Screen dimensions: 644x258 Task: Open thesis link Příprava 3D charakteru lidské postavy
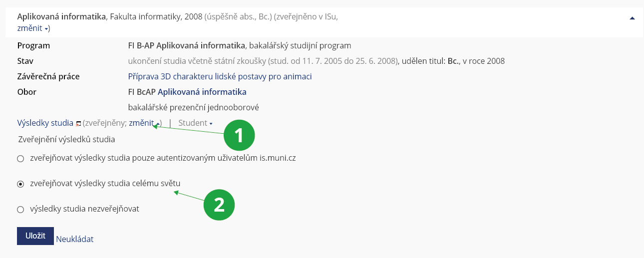point(220,76)
